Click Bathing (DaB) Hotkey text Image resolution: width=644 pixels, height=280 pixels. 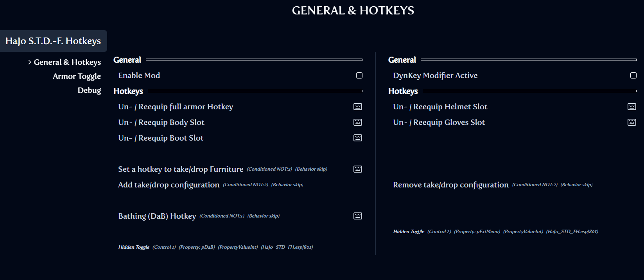(x=157, y=216)
